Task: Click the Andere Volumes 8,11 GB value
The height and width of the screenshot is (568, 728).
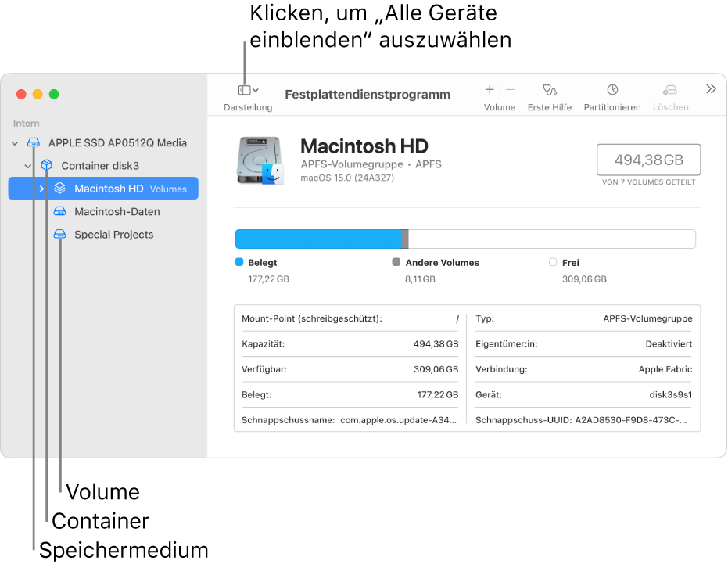Action: [x=420, y=279]
